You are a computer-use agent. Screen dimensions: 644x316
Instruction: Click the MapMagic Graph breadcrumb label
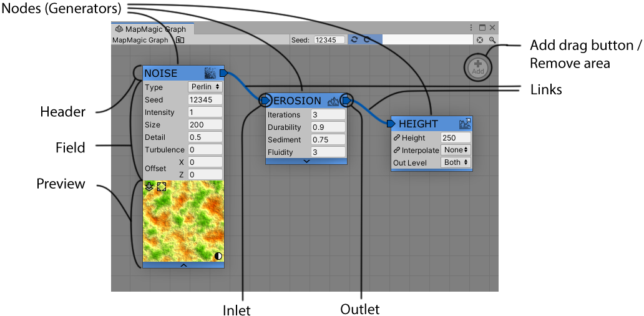(x=140, y=40)
